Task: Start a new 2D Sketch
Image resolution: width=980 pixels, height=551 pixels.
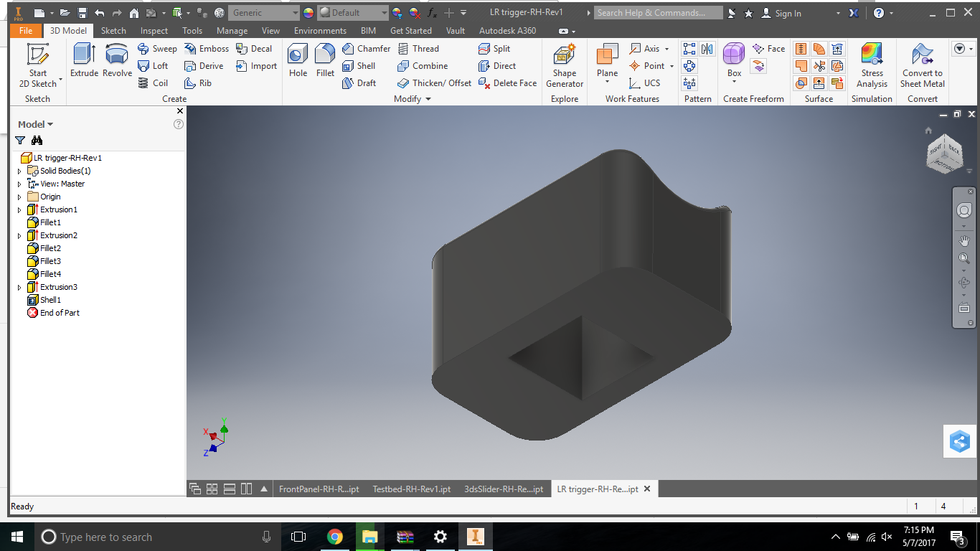Action: click(x=37, y=65)
